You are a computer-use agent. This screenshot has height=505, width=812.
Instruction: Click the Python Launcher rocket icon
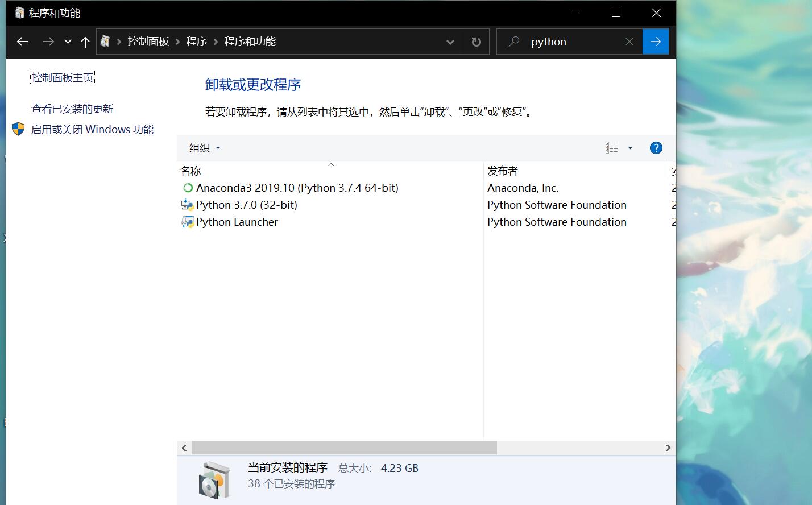point(188,222)
